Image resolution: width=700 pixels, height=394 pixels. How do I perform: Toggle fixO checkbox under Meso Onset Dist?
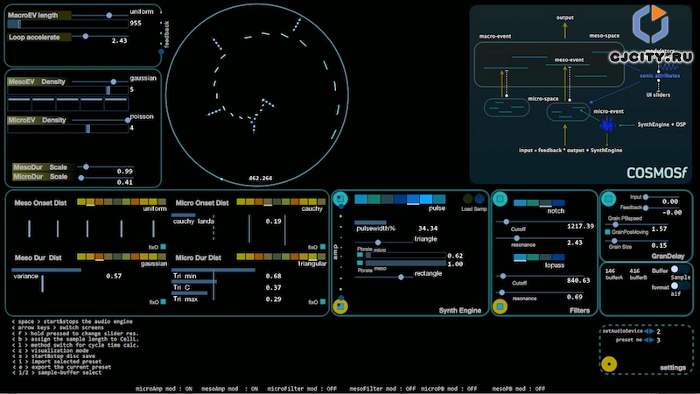tap(163, 246)
